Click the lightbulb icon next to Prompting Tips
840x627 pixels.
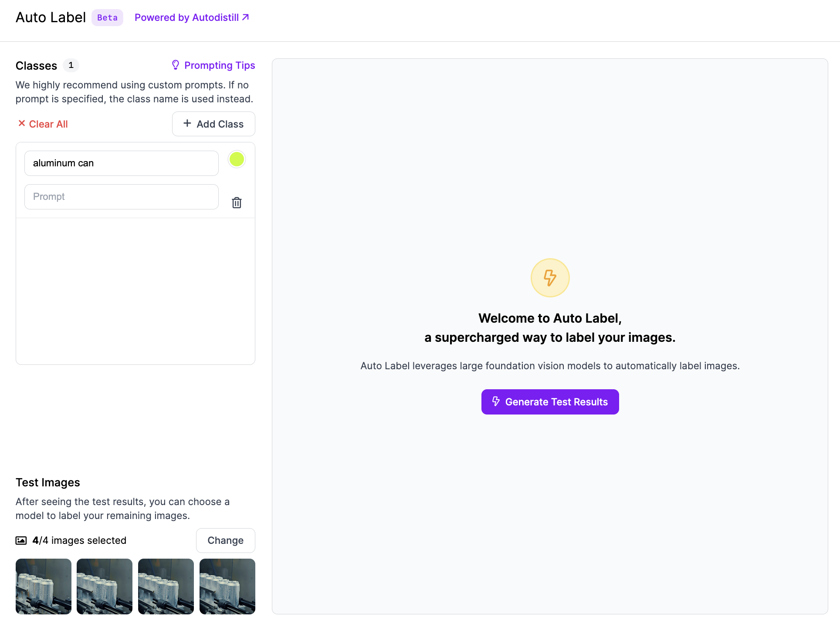coord(176,65)
